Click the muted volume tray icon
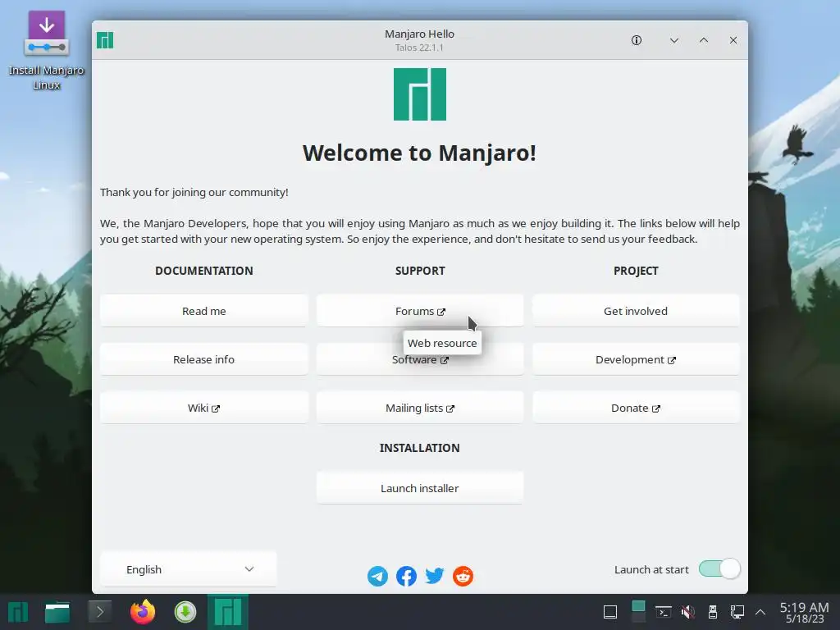Image resolution: width=840 pixels, height=630 pixels. (688, 612)
